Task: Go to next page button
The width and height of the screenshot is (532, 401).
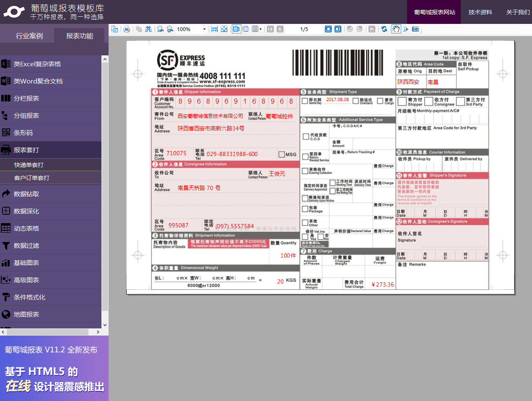Action: [328, 29]
